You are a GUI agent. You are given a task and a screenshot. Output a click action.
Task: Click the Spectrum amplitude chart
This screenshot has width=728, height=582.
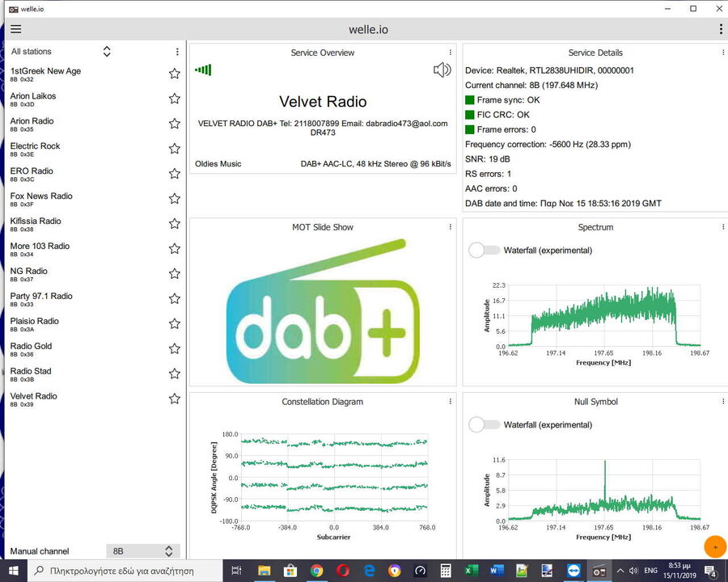603,315
